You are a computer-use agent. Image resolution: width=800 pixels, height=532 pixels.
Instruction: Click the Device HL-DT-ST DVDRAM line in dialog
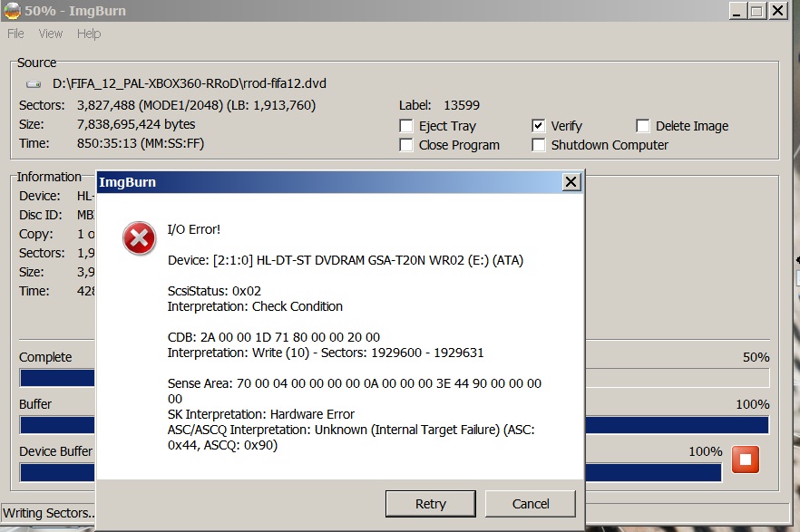[x=346, y=260]
